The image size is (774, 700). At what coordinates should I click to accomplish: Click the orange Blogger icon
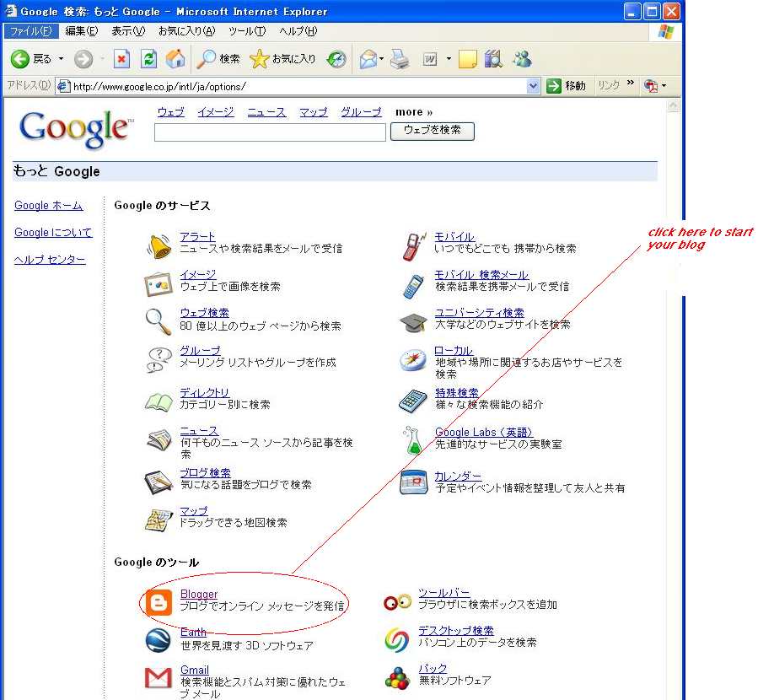click(x=159, y=602)
